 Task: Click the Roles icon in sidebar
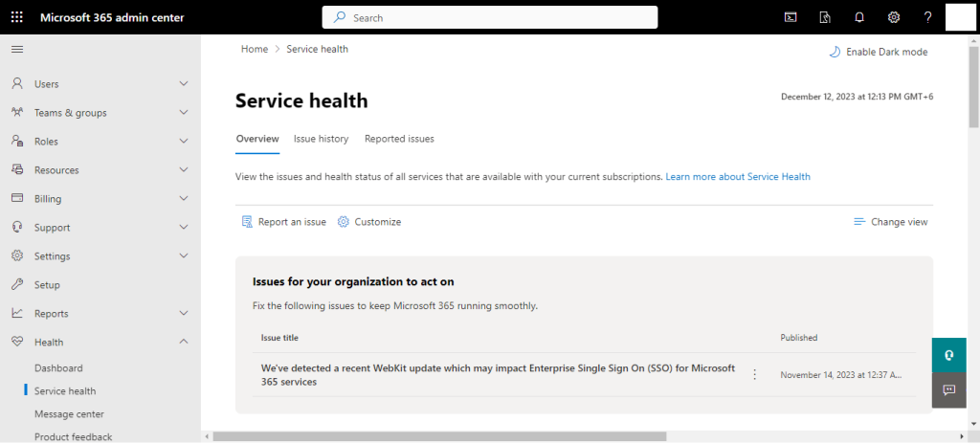click(x=17, y=142)
